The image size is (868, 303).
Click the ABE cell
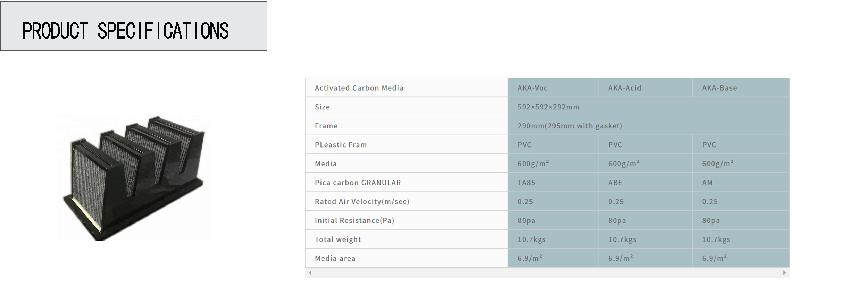click(615, 183)
